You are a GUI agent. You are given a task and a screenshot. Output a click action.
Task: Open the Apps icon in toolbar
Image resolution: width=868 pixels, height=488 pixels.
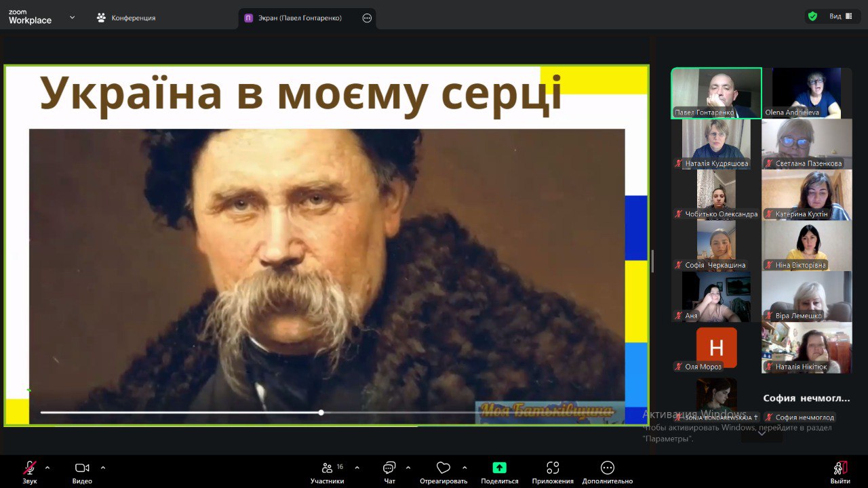click(553, 468)
